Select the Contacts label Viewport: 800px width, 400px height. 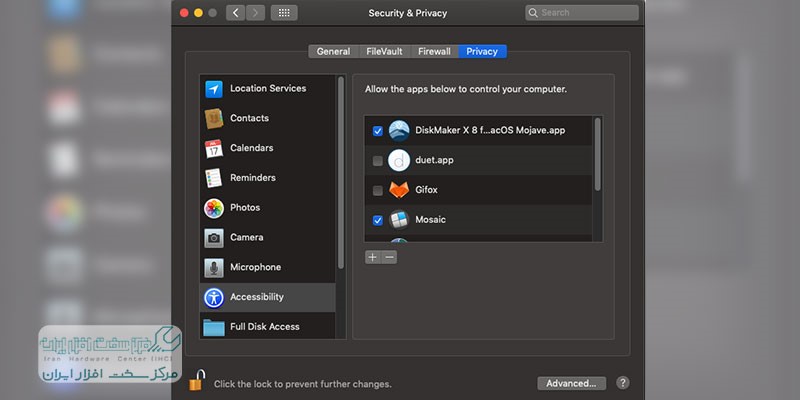point(249,118)
